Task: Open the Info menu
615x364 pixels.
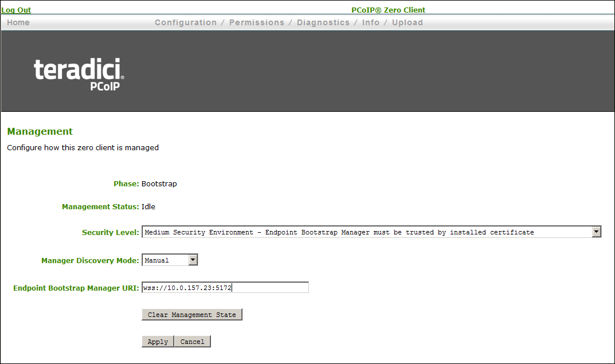Action: point(371,22)
